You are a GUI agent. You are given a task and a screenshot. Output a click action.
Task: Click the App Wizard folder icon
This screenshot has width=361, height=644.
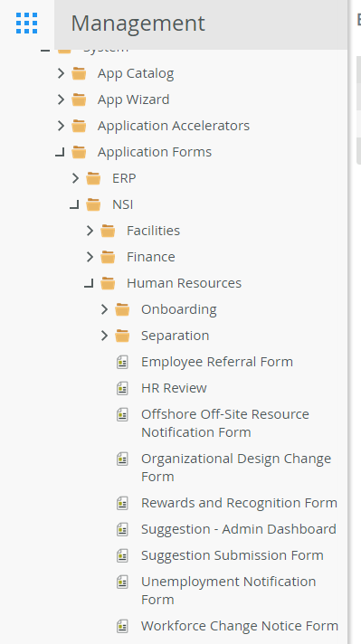tap(79, 99)
